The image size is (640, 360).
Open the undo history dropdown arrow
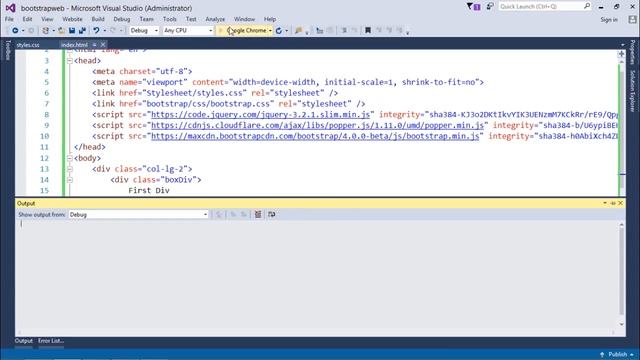(x=104, y=31)
